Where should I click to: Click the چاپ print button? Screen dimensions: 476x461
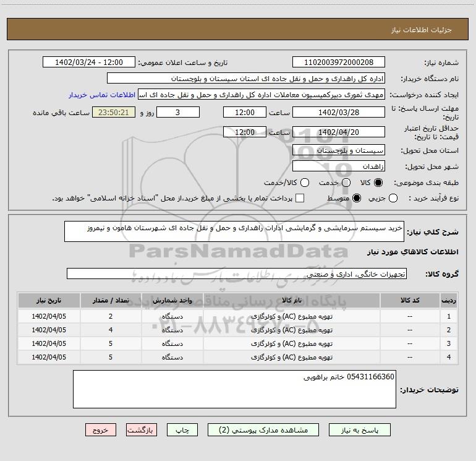182,430
